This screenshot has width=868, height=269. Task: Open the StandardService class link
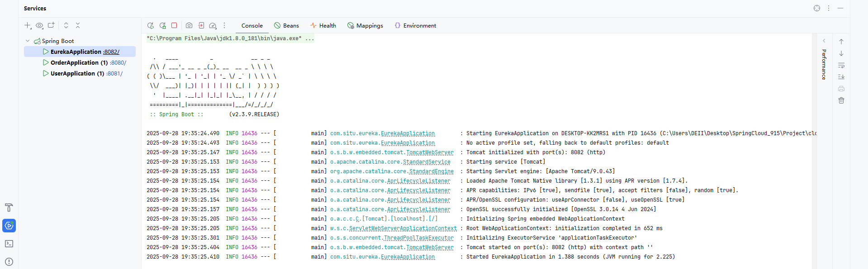[x=427, y=162]
